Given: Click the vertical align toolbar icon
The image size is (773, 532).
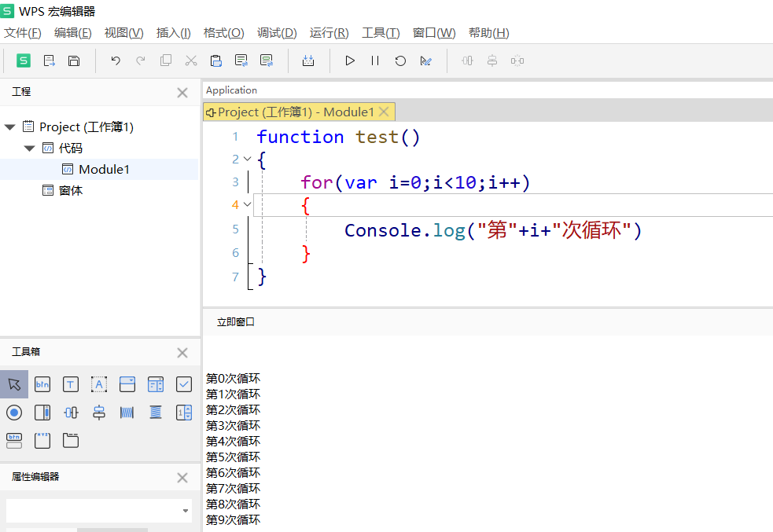Looking at the screenshot, I should (x=492, y=61).
